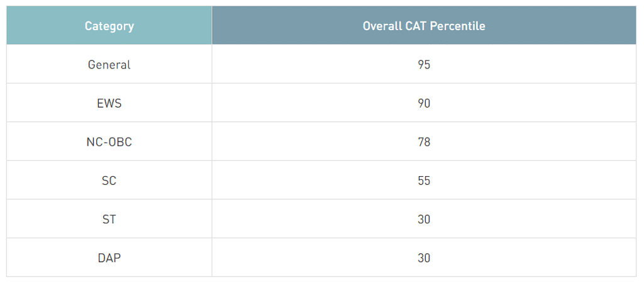Select the ST category cell
Image resolution: width=644 pixels, height=283 pixels.
[109, 219]
